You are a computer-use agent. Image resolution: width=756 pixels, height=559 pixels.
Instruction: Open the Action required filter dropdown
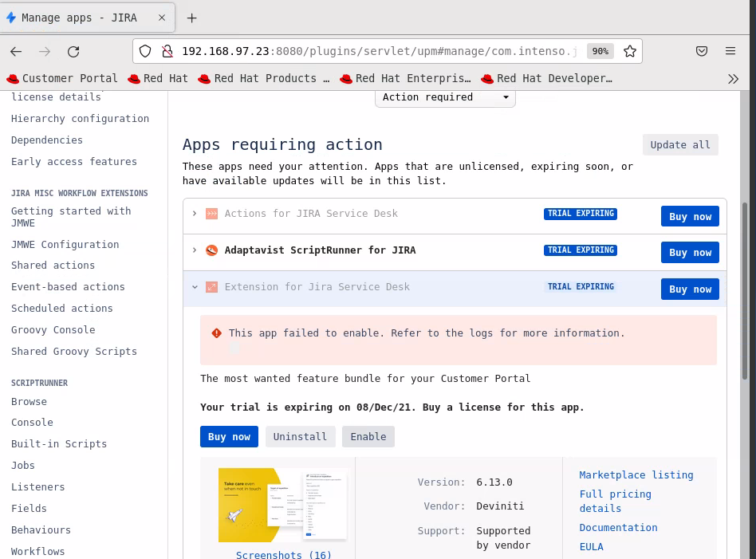coord(445,97)
